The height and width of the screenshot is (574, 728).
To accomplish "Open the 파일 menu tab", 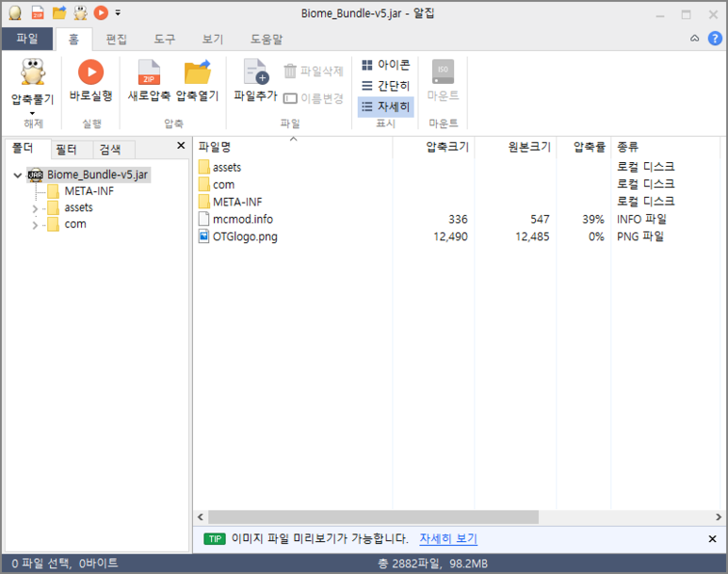I will pos(27,39).
